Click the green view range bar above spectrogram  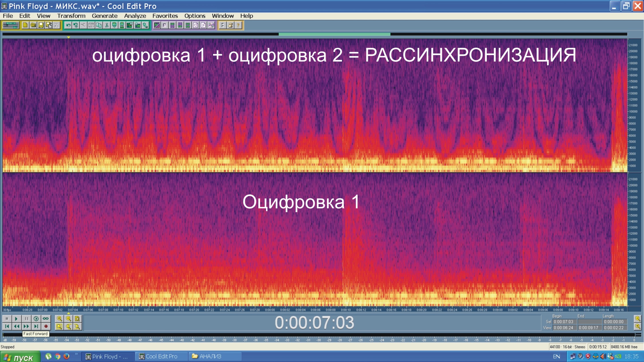point(334,34)
